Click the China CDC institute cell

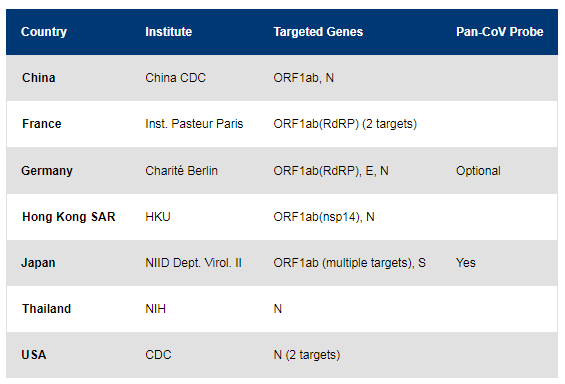click(x=175, y=78)
